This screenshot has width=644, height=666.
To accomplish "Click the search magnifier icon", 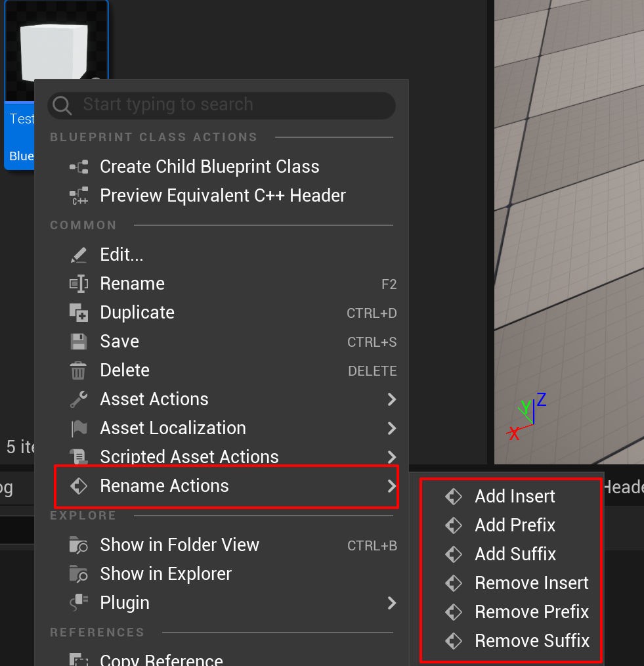I will click(62, 105).
